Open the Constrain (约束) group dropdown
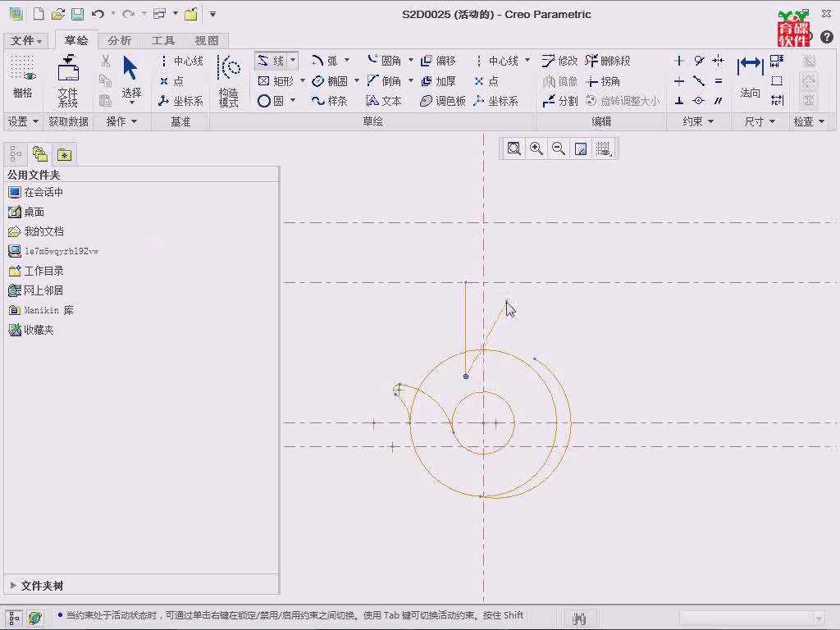 pyautogui.click(x=698, y=121)
